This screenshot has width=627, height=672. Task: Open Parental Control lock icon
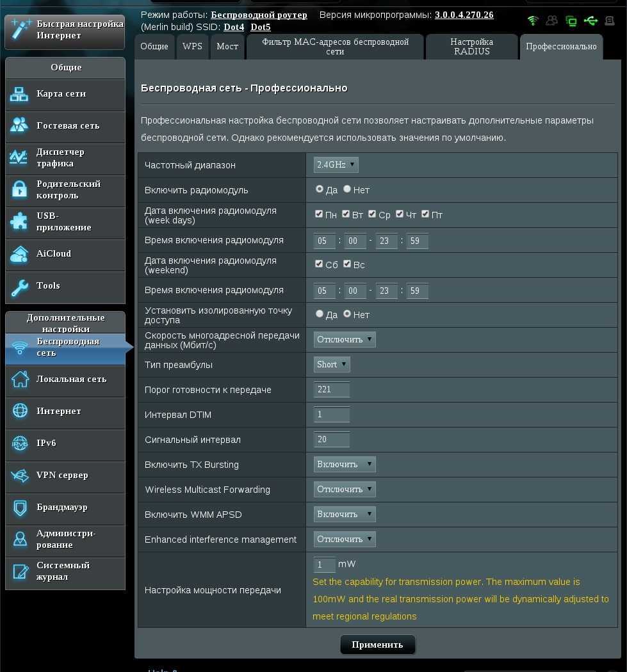coord(20,190)
